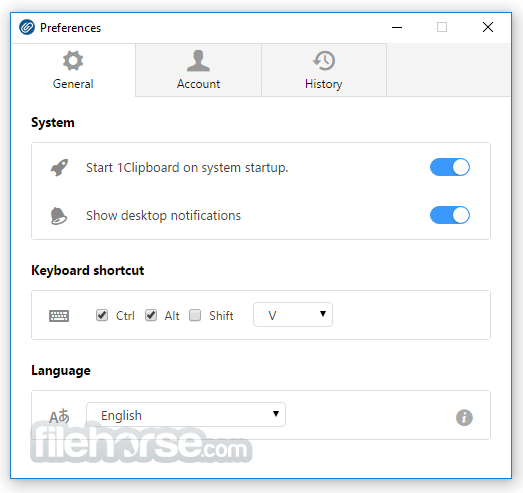This screenshot has height=493, width=523.
Task: Click the keyboard shortcut icon
Action: 59,316
